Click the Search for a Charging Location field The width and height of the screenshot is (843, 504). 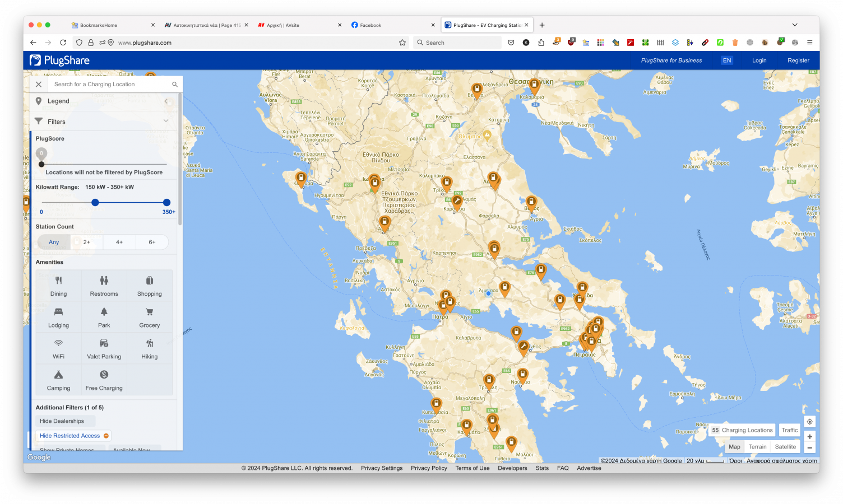click(111, 85)
